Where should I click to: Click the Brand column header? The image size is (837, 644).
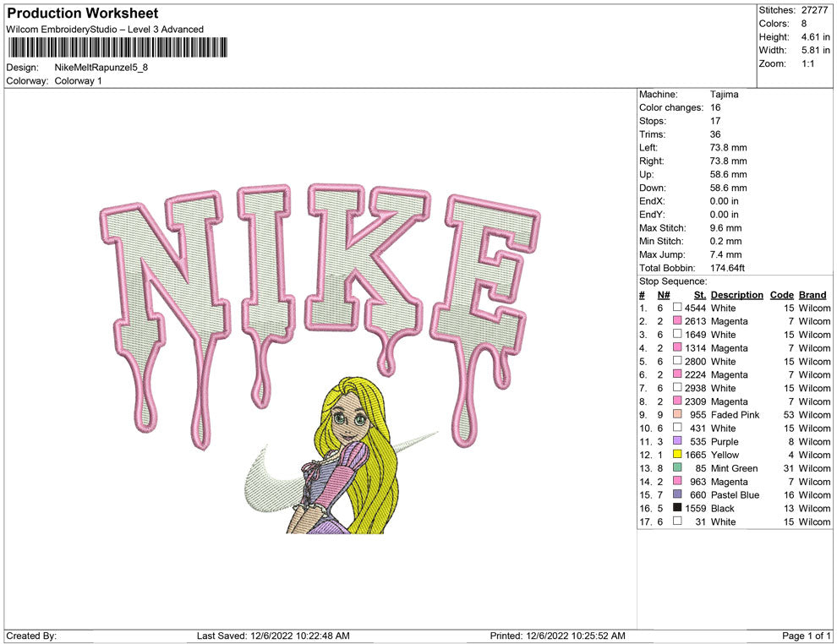812,295
